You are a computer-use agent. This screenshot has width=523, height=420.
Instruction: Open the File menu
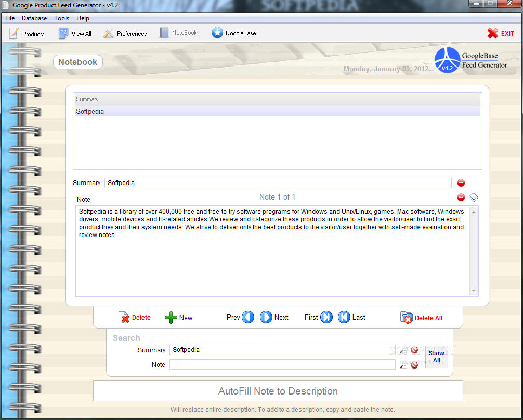click(x=10, y=18)
